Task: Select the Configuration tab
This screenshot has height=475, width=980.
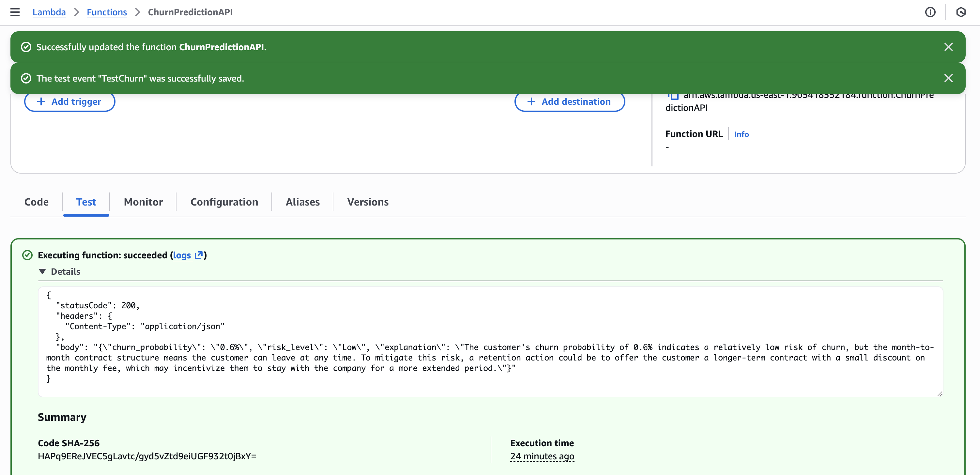Action: tap(224, 202)
